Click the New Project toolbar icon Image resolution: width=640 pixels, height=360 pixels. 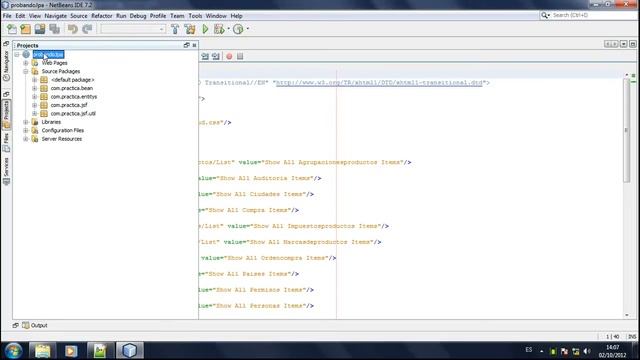[x=26, y=29]
